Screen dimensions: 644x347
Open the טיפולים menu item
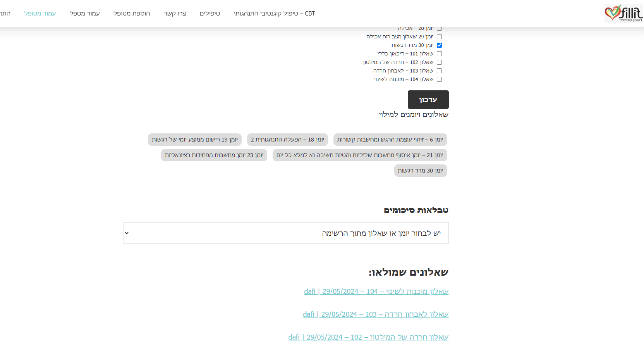point(210,14)
